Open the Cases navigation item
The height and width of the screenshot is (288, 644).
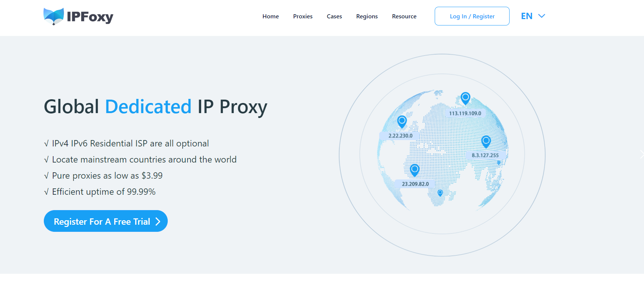tap(334, 16)
